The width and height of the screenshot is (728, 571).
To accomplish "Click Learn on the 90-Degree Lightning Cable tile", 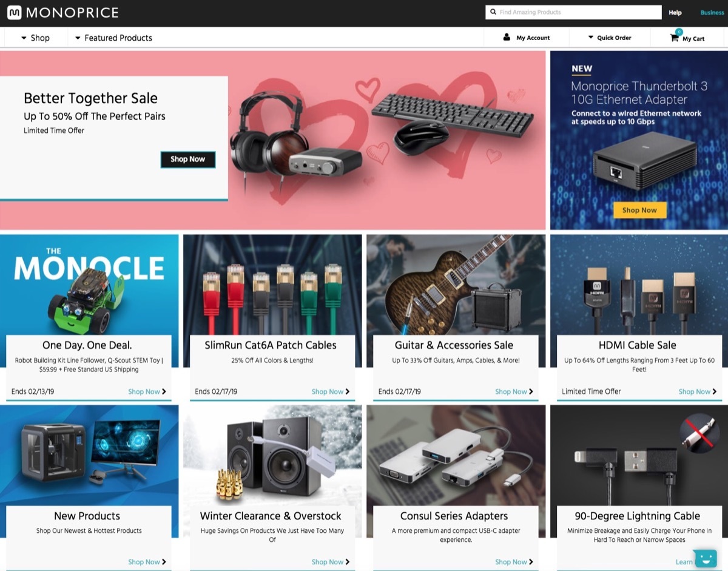I will [x=684, y=562].
